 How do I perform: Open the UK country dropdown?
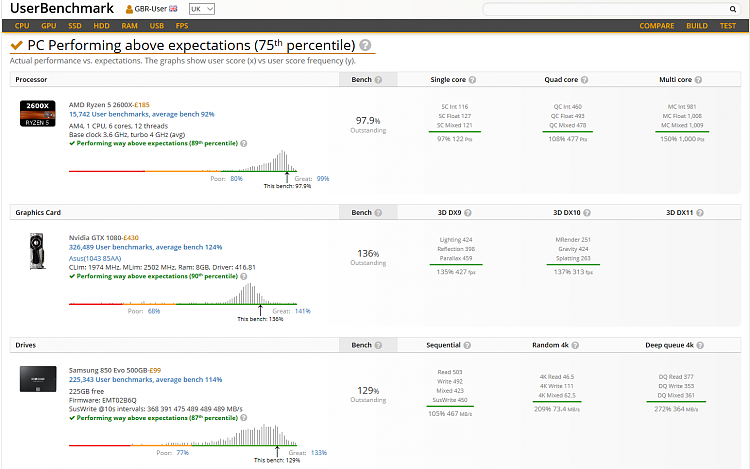click(200, 9)
